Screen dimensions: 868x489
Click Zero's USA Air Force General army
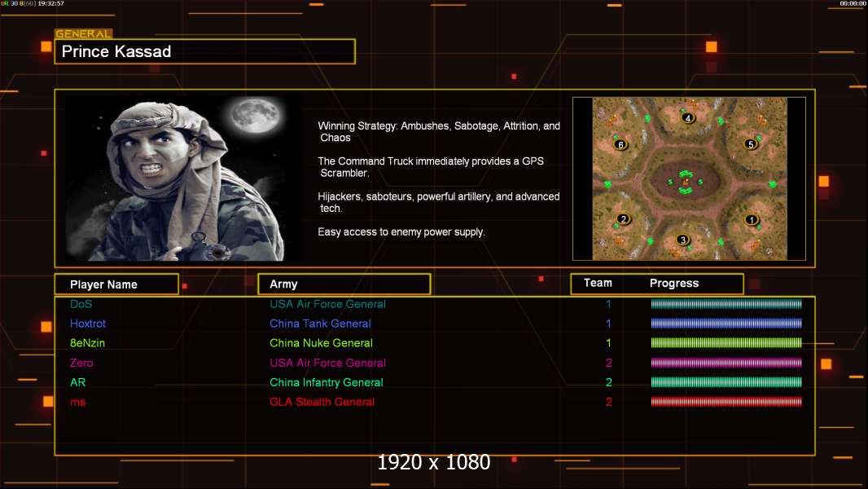click(x=327, y=363)
